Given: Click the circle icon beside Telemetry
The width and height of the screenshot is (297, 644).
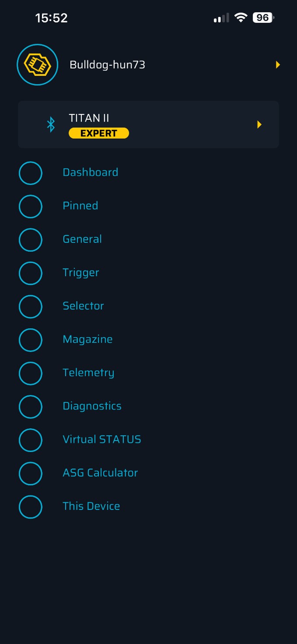Looking at the screenshot, I should (x=31, y=373).
